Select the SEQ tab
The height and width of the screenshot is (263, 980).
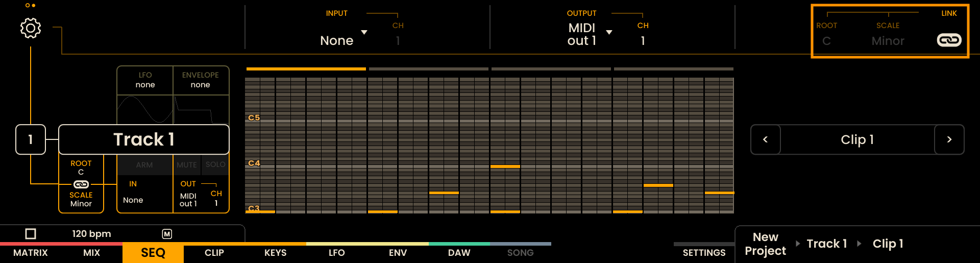coord(153,253)
